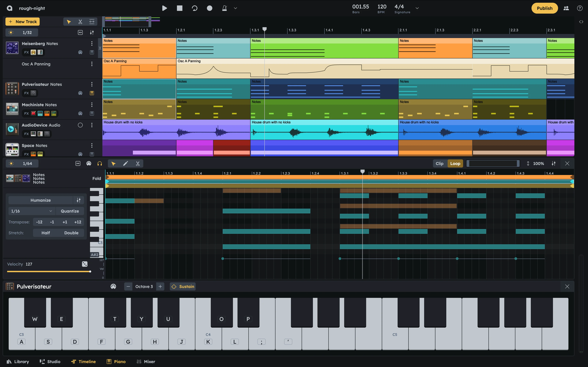This screenshot has width=588, height=367.
Task: Toggle Fold in the piano roll
Action: click(96, 178)
